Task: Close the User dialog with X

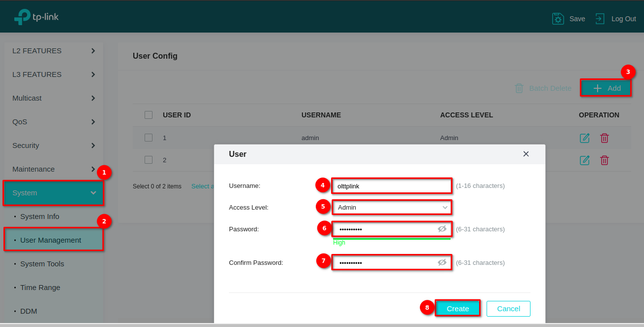Action: (526, 154)
